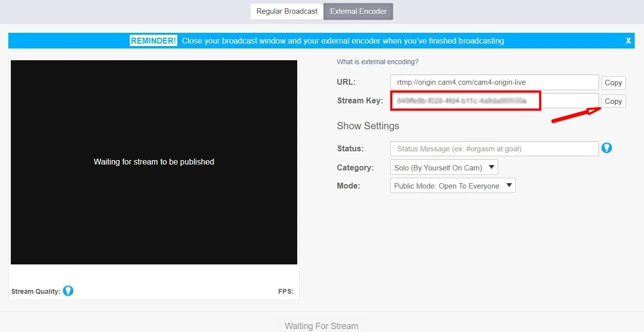Click the Show Settings heading
This screenshot has width=644, height=332.
click(368, 126)
